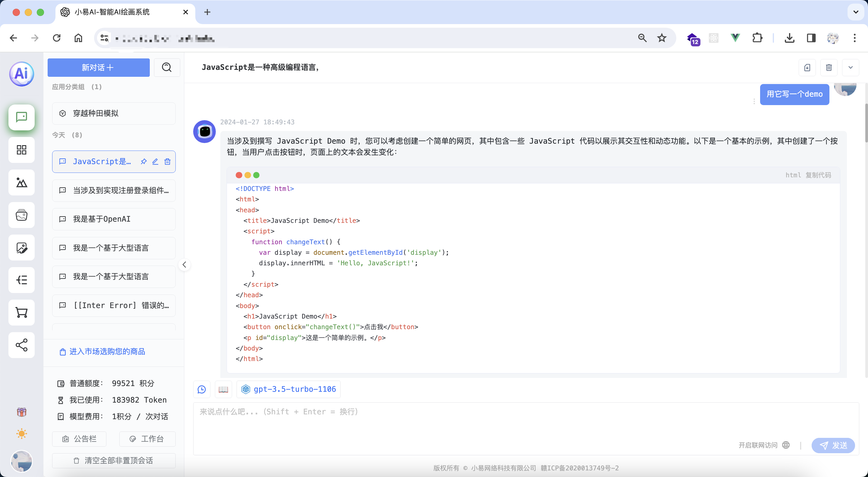The height and width of the screenshot is (477, 868).
Task: Click the edit pencil on JavaScript conversation
Action: pos(155,162)
